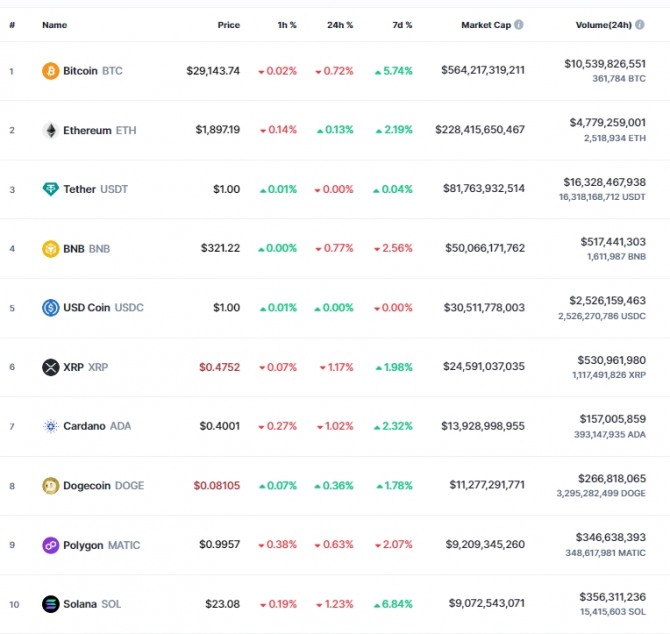
Task: Click Ethereum volume 2,518,934 ETH link
Action: coord(615,138)
